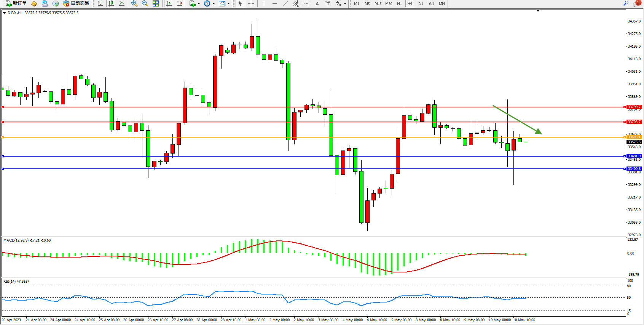Image resolution: width=644 pixels, height=325 pixels.
Task: Click the New Order (新订单) button
Action: [16, 3]
